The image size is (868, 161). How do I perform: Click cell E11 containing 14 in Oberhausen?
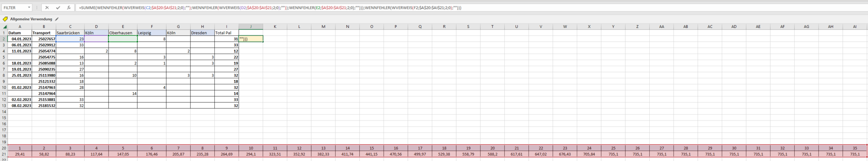123,94
